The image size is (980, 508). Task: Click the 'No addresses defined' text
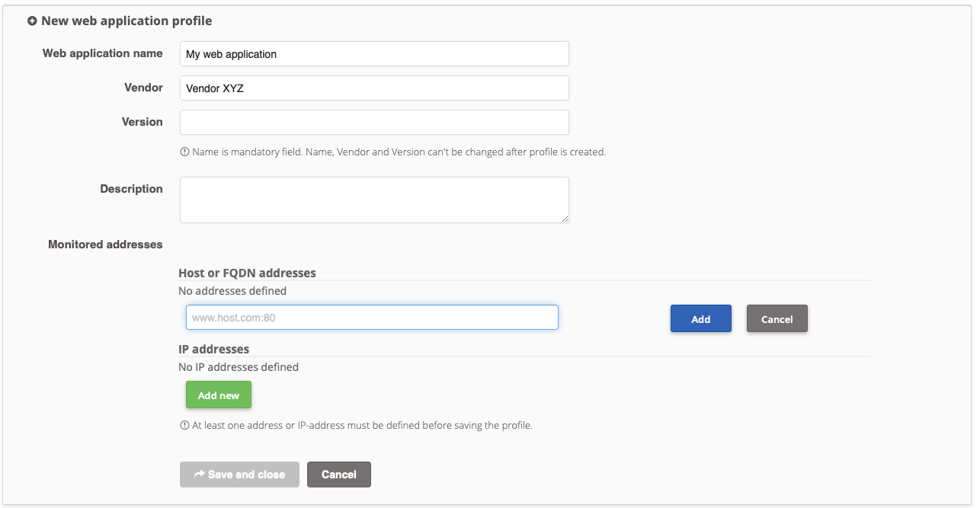(232, 291)
